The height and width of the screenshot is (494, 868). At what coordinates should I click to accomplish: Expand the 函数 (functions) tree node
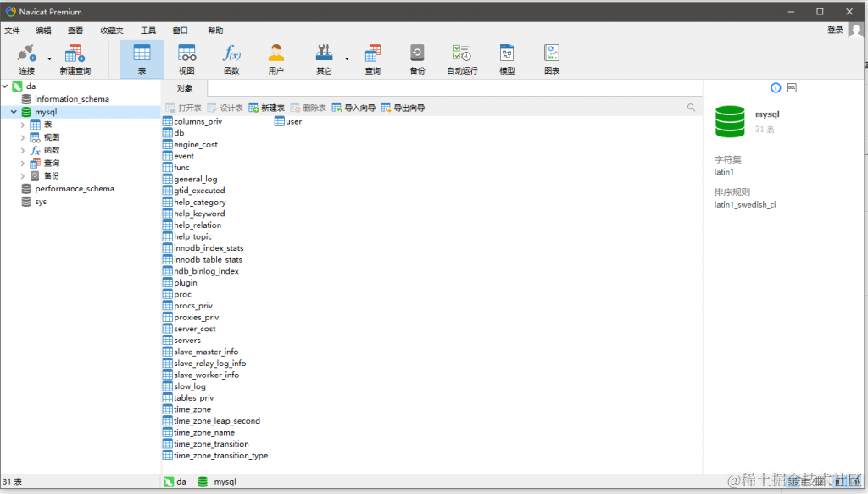(23, 150)
